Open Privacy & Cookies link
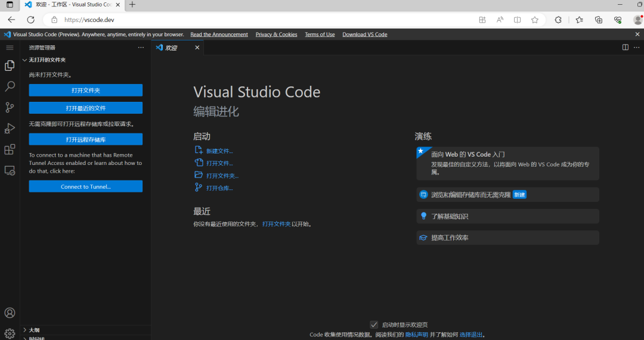This screenshot has height=340, width=644. pyautogui.click(x=277, y=35)
